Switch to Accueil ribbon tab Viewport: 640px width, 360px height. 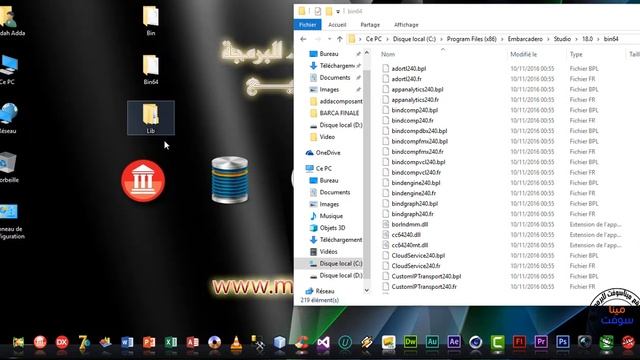pyautogui.click(x=337, y=25)
